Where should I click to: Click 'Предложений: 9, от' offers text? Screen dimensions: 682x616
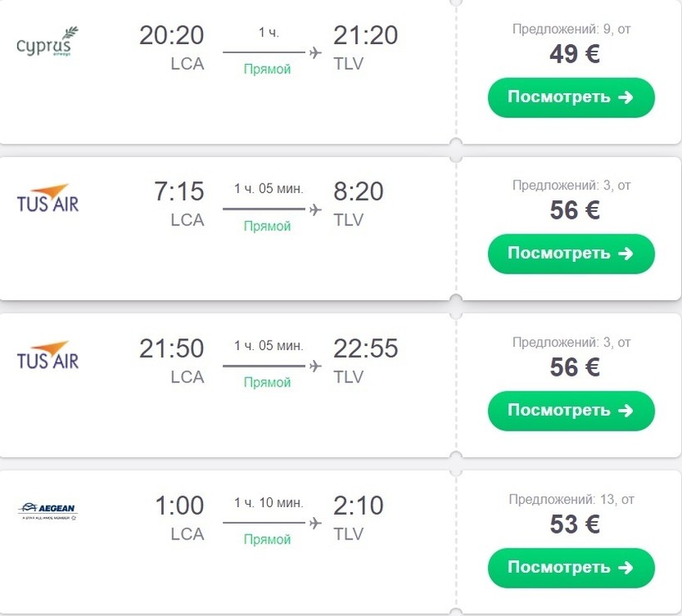pyautogui.click(x=571, y=29)
